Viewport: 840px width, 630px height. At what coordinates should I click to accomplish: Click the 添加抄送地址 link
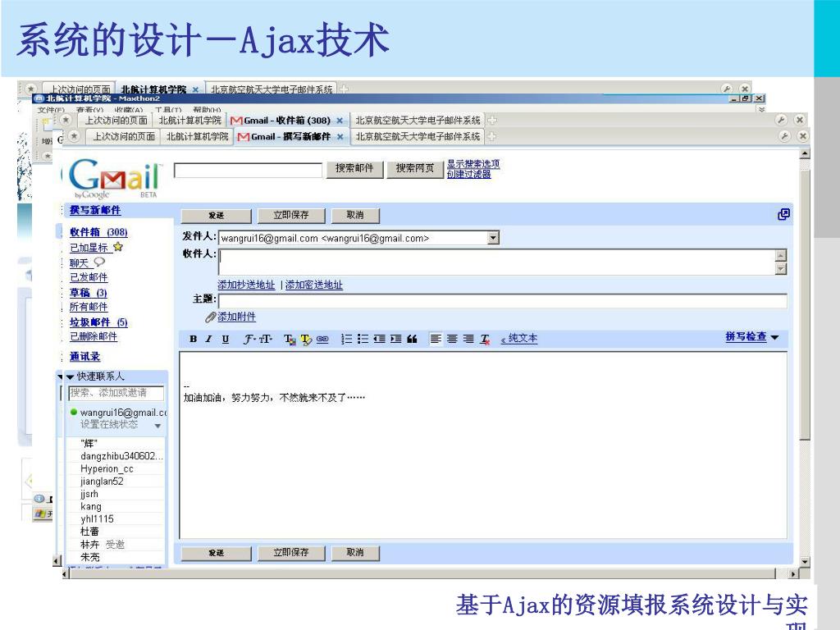[246, 285]
